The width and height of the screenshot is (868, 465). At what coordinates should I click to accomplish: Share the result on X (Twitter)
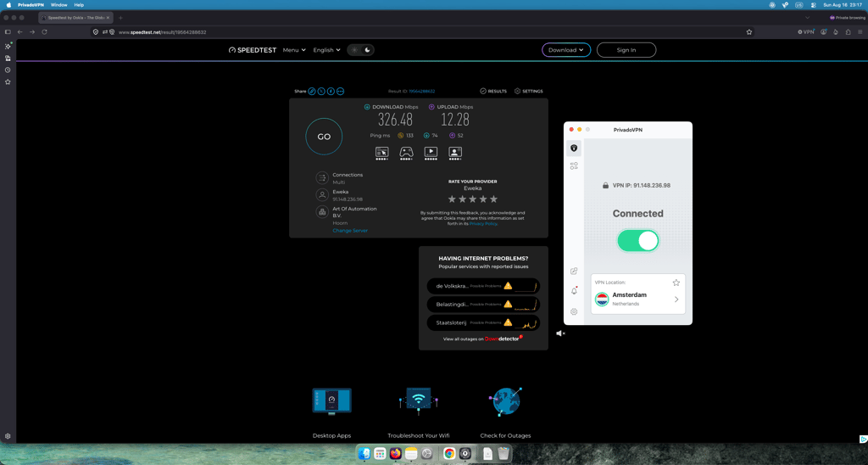click(321, 92)
